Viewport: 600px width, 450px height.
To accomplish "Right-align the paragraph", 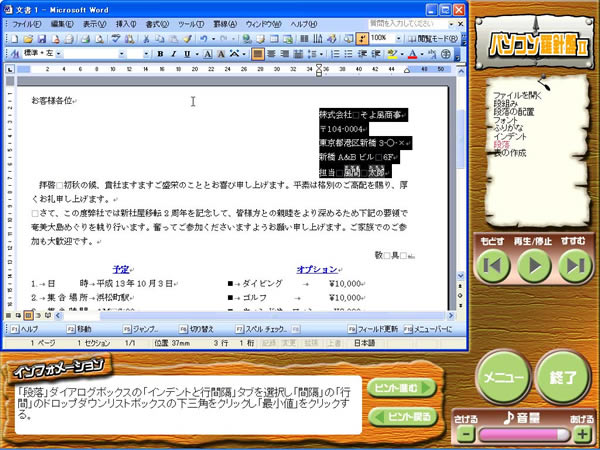I will [x=285, y=54].
